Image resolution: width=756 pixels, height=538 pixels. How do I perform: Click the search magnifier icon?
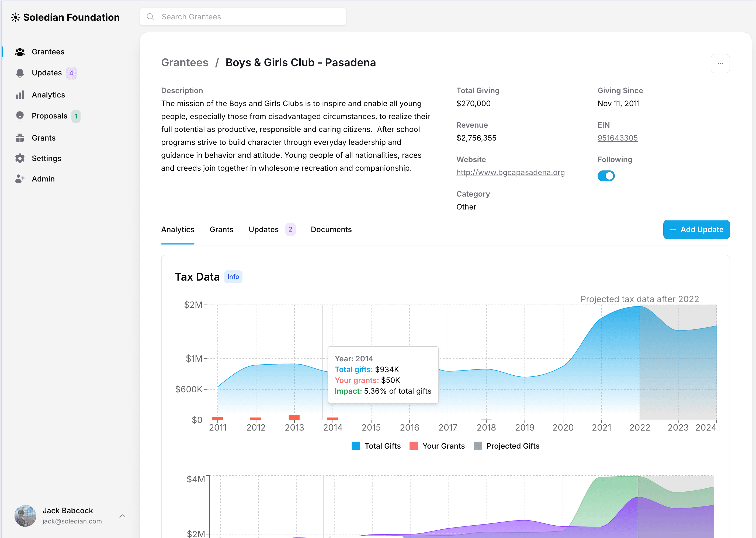150,17
